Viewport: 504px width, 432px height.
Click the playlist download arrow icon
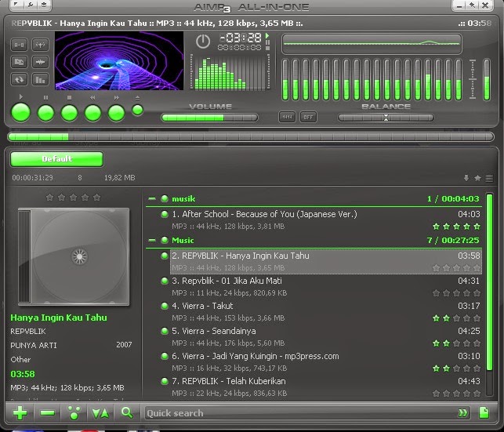click(x=466, y=178)
